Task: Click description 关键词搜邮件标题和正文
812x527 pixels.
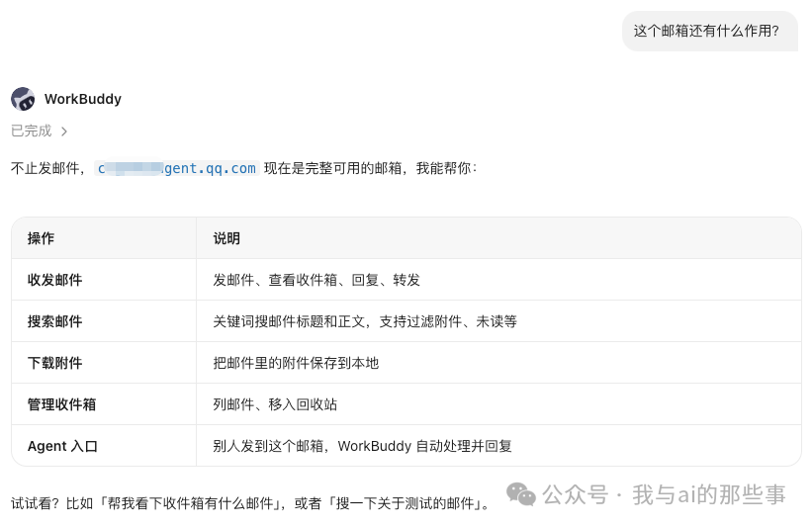Action: tap(365, 321)
